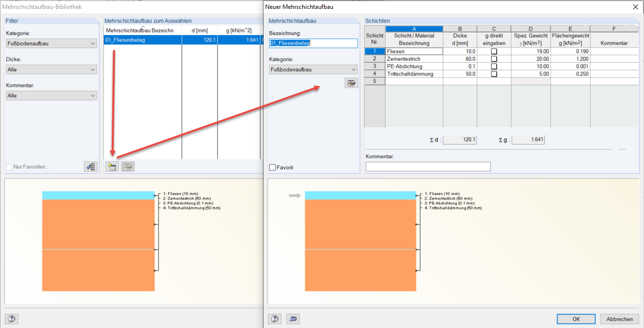This screenshot has height=328, width=644.
Task: Select row number 1 header in Schichten table
Action: [375, 51]
